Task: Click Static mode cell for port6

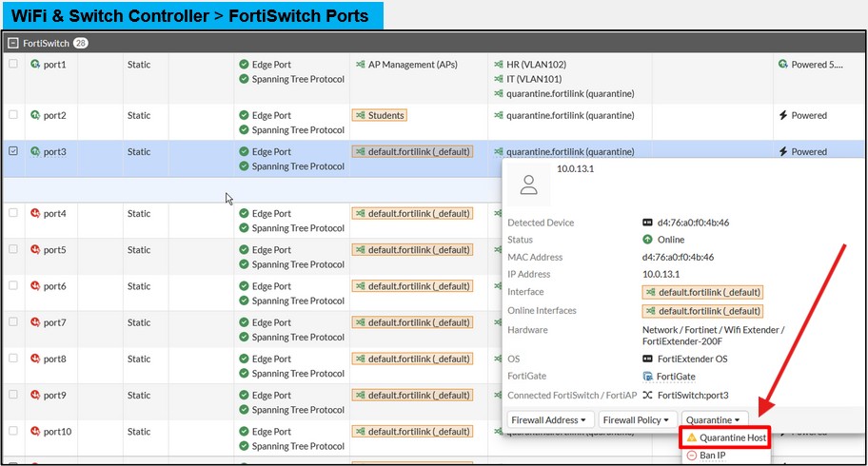Action: tap(139, 286)
